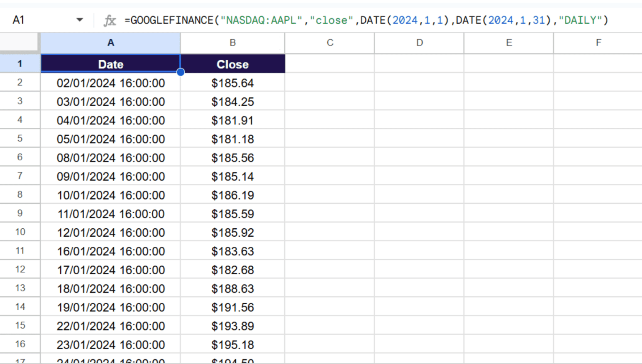Select row 2 header
Viewport: 642px width, 364px height.
tap(20, 82)
